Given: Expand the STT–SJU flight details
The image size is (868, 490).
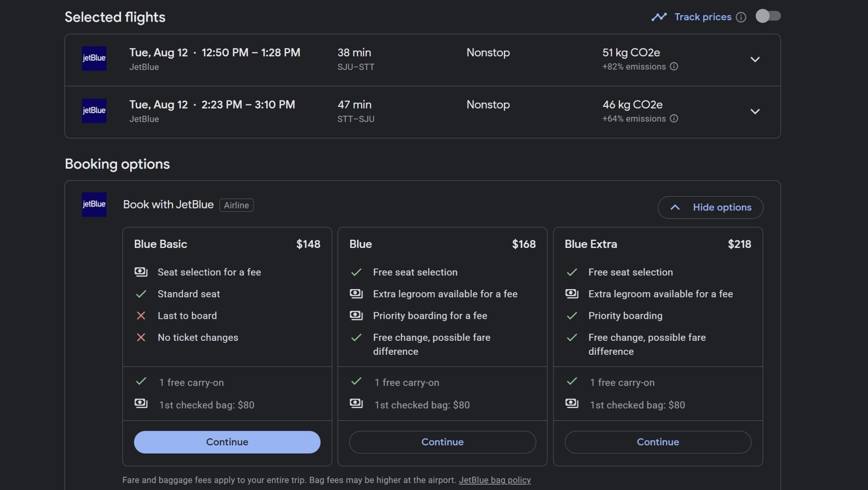Looking at the screenshot, I should click(755, 112).
